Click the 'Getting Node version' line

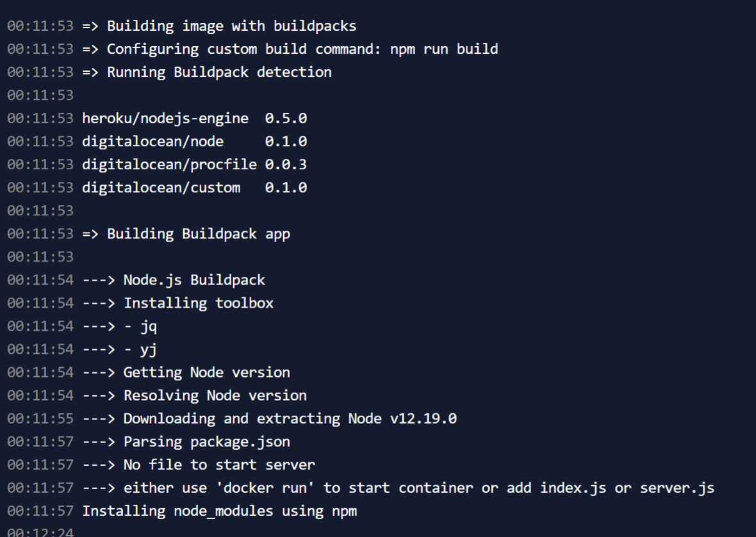(206, 372)
